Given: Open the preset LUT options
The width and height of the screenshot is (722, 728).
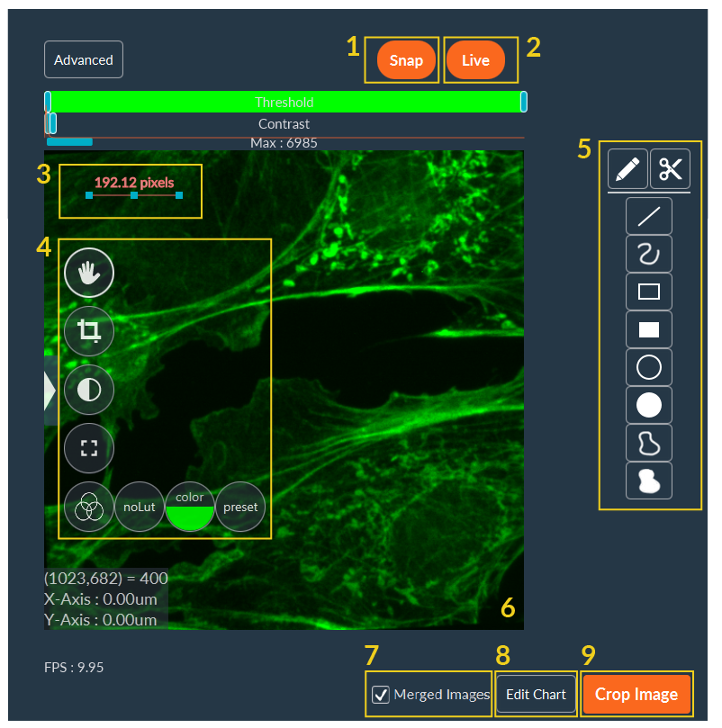Looking at the screenshot, I should point(239,506).
